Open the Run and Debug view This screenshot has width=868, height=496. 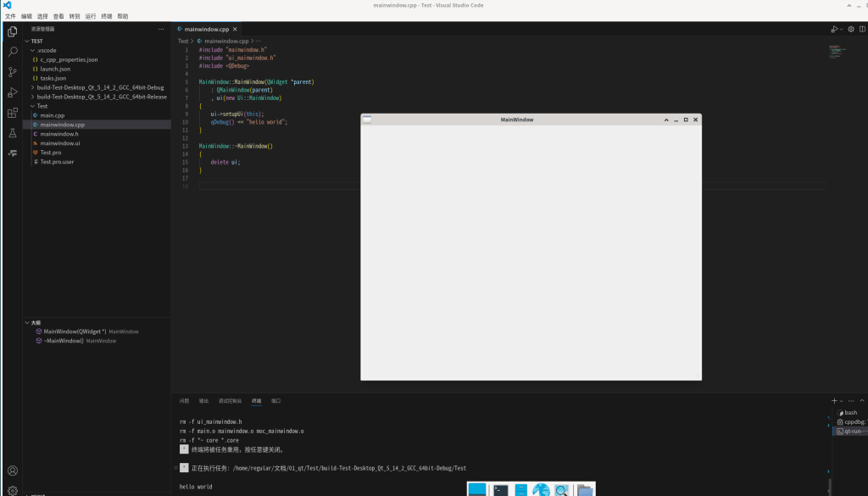[13, 92]
